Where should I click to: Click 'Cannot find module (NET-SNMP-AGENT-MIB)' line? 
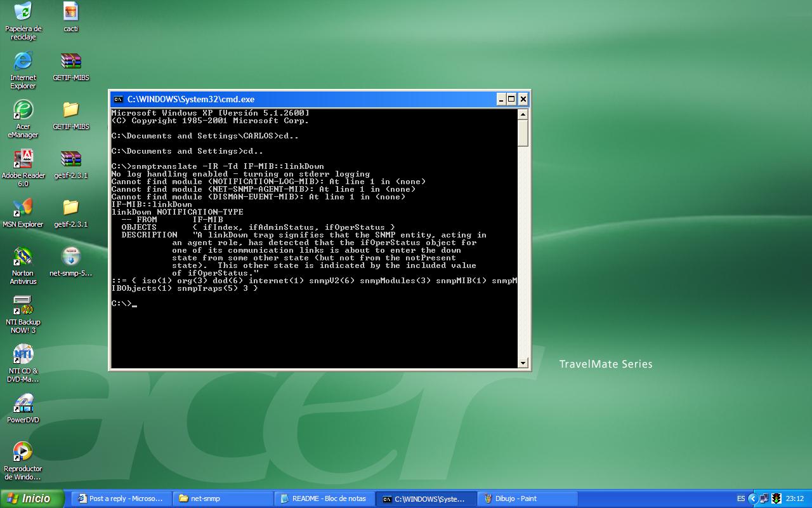pyautogui.click(x=263, y=189)
